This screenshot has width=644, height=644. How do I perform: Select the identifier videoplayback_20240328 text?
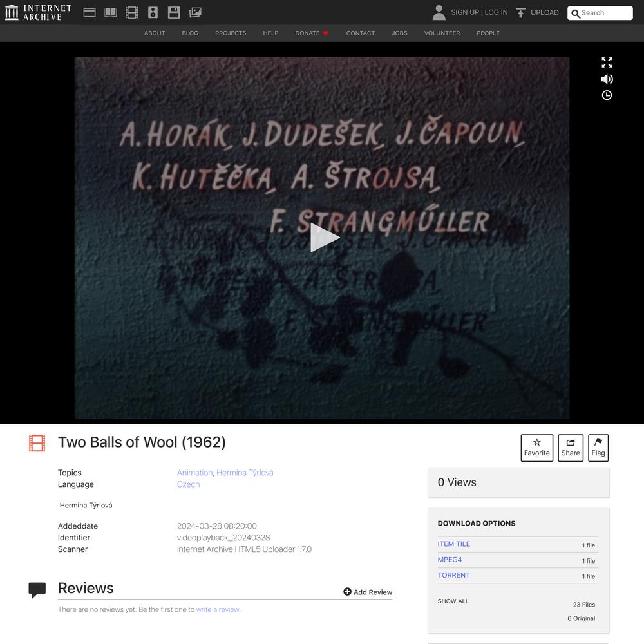[x=223, y=538]
